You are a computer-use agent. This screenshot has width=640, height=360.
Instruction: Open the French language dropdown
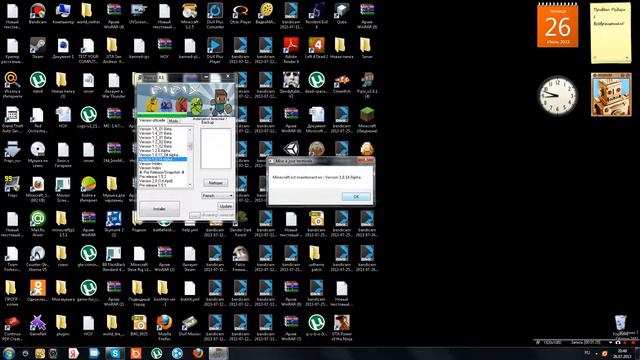pos(217,196)
